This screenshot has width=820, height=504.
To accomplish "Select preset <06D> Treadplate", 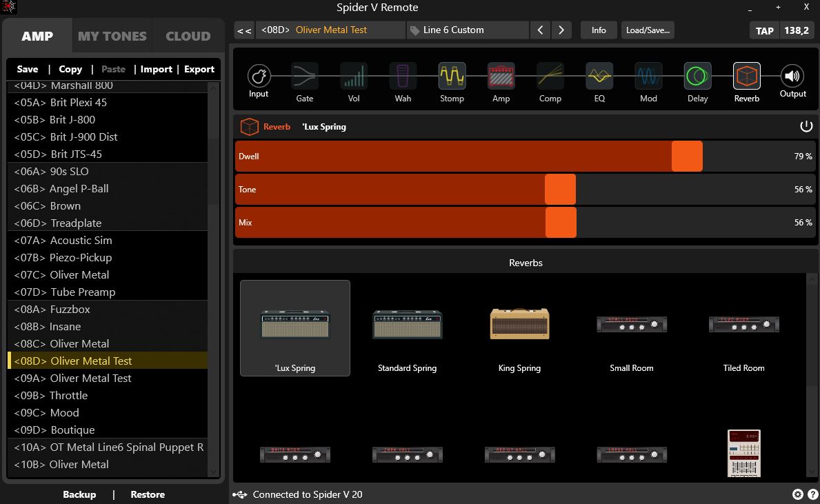I will pyautogui.click(x=108, y=223).
